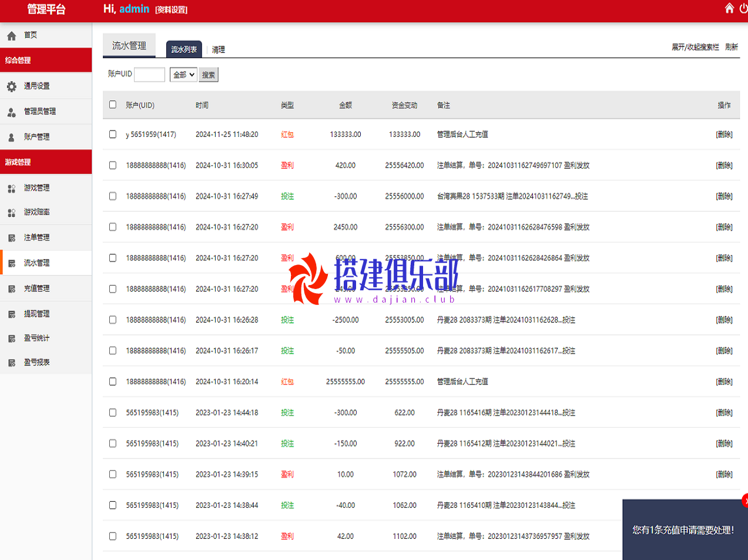Click the icon beside 游戏赔率
Image resolution: width=748 pixels, height=560 pixels.
[11, 213]
